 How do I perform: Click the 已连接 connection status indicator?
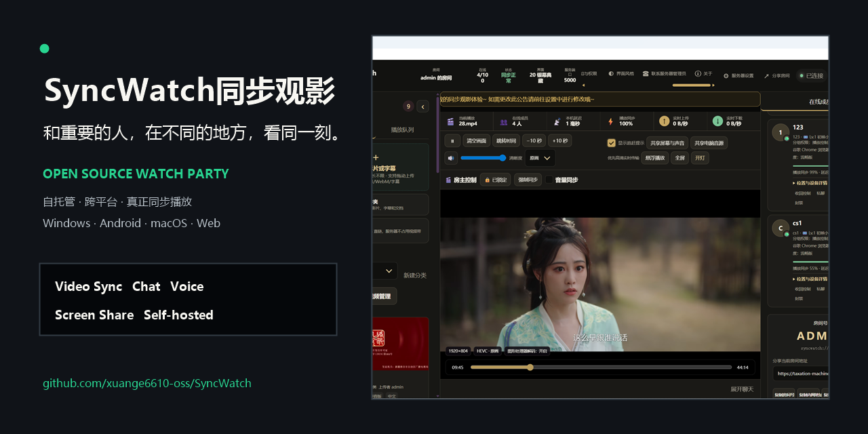(812, 76)
